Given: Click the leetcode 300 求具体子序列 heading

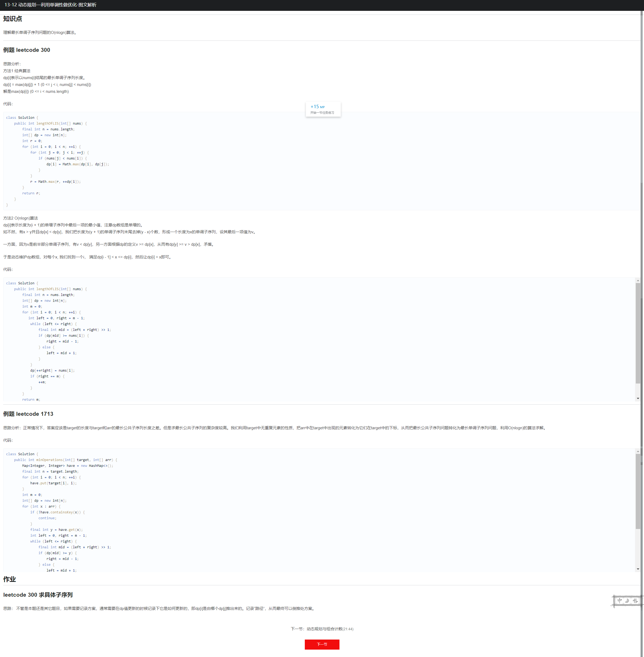Looking at the screenshot, I should pos(38,595).
